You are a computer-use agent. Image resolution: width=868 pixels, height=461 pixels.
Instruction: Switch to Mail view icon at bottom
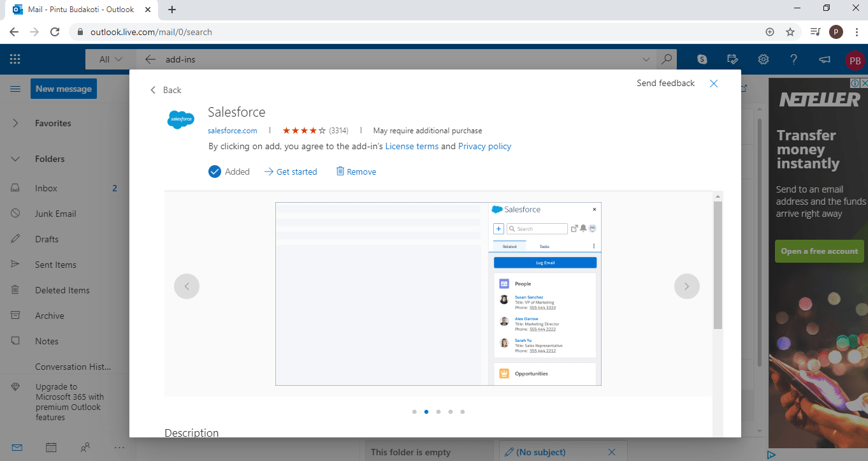click(17, 448)
